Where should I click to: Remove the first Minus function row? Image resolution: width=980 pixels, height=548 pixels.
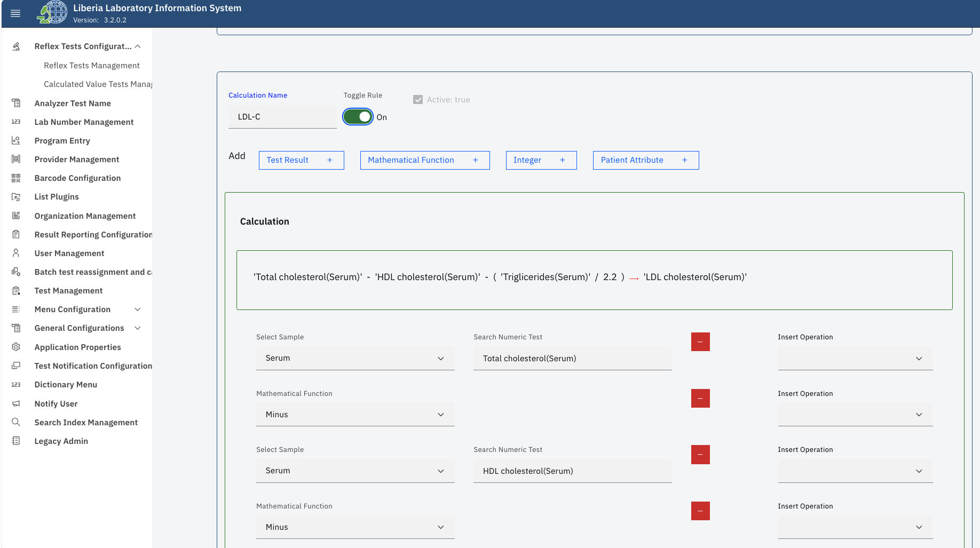click(x=700, y=398)
